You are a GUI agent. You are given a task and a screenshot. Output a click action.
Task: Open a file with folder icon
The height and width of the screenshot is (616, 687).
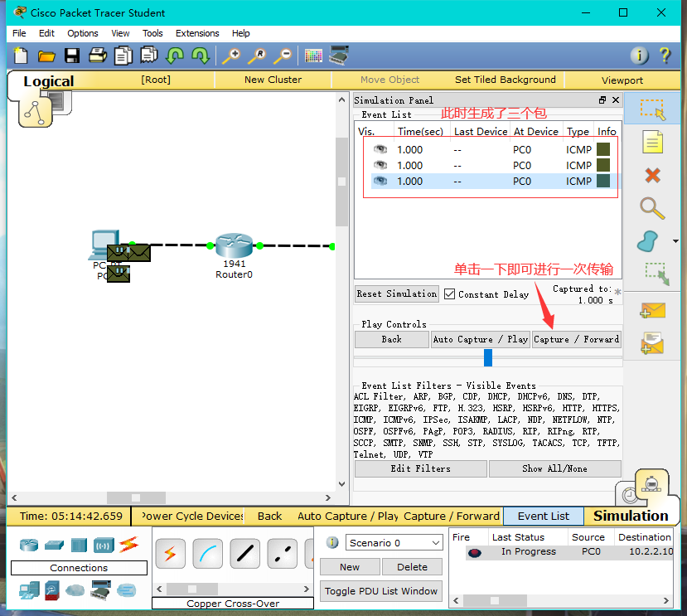(x=46, y=56)
